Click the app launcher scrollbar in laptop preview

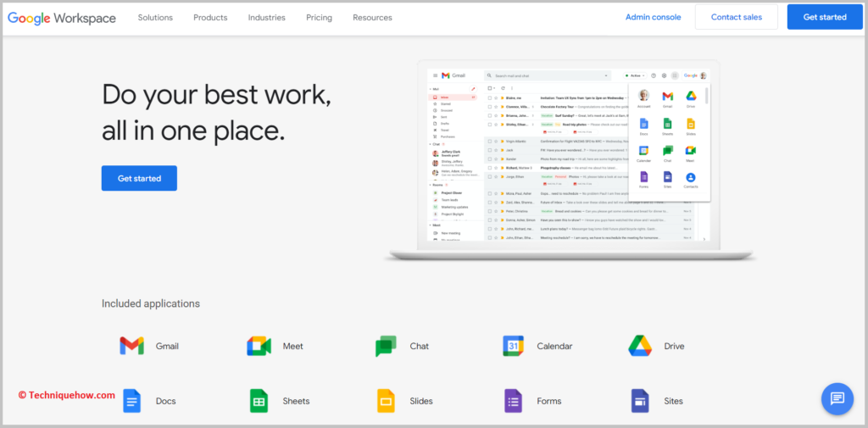706,95
